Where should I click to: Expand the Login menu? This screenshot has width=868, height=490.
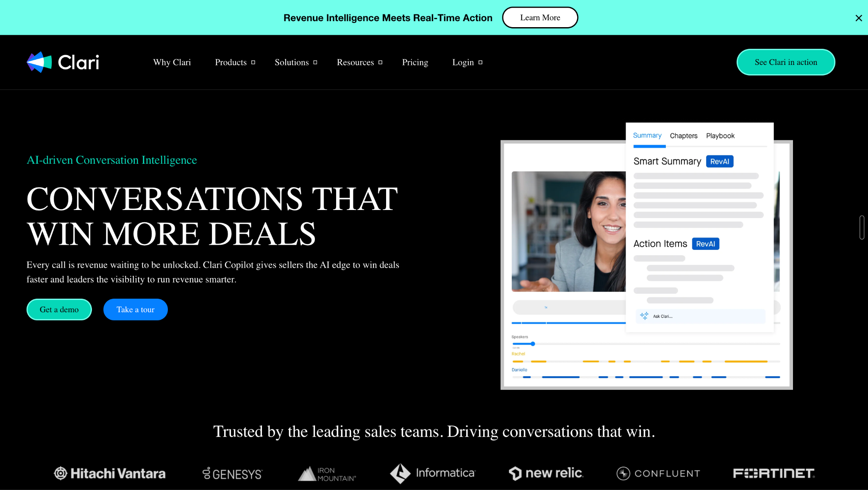[467, 62]
